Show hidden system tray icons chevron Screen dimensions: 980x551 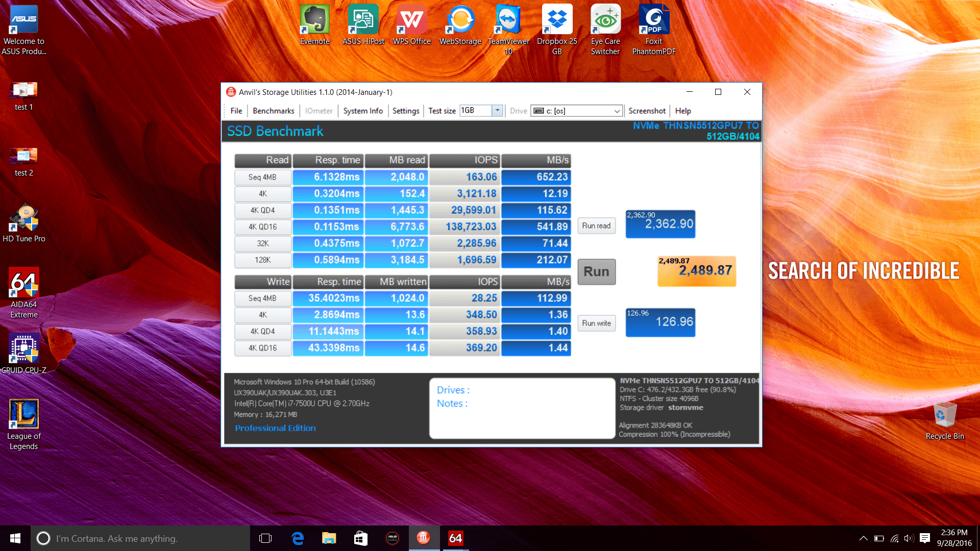864,538
